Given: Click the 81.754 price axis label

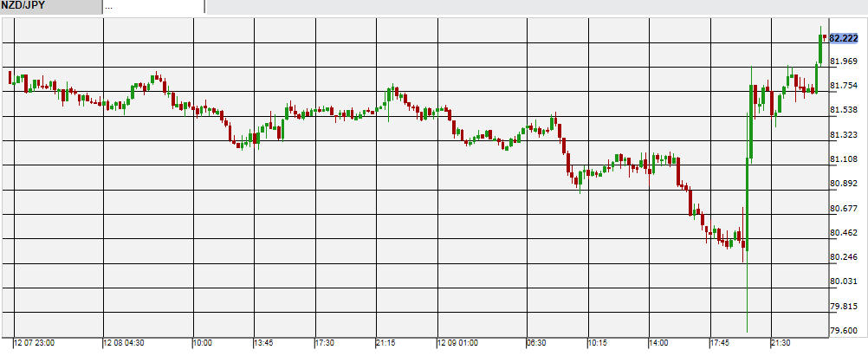Looking at the screenshot, I should (x=843, y=86).
